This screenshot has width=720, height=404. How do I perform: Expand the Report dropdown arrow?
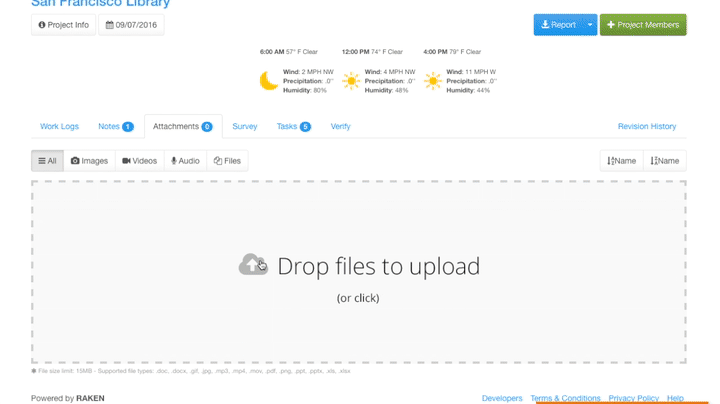click(590, 25)
